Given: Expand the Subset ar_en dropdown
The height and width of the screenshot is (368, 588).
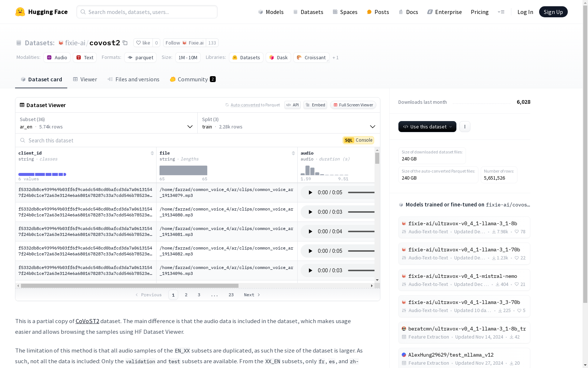Looking at the screenshot, I should [107, 123].
